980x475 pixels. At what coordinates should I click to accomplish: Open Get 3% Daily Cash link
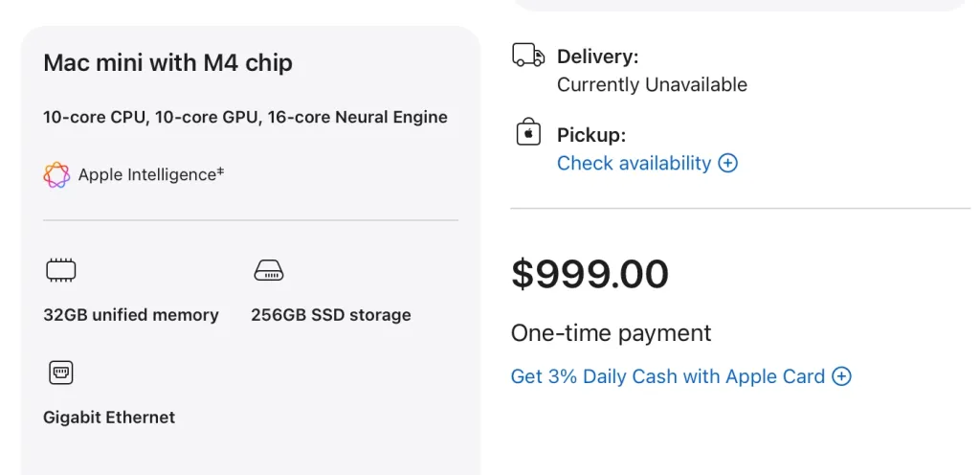click(667, 376)
